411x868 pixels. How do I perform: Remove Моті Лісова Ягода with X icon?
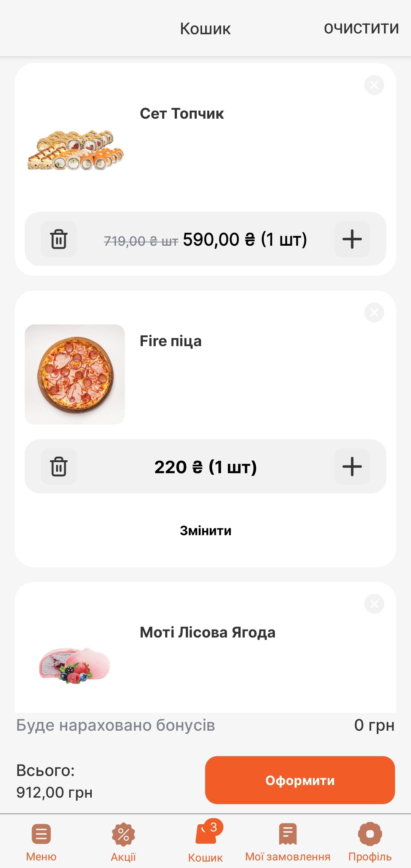[x=374, y=604]
